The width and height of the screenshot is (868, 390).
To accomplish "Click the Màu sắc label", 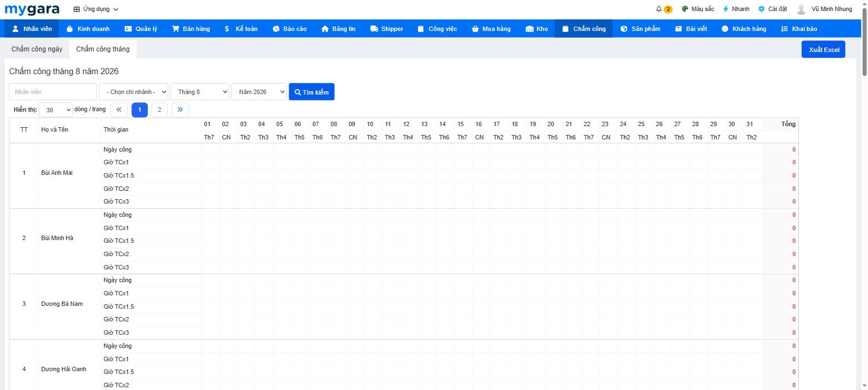I will tap(702, 9).
